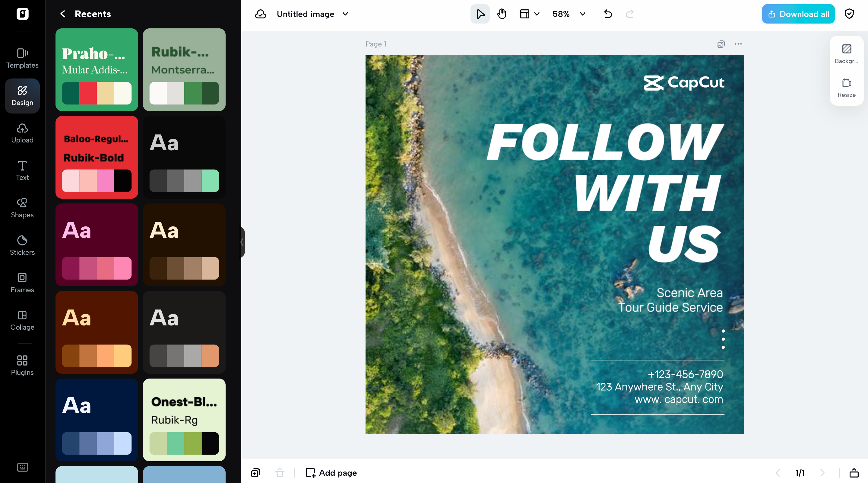Click the Download all button
Viewport: 868px width, 483px height.
click(x=798, y=14)
